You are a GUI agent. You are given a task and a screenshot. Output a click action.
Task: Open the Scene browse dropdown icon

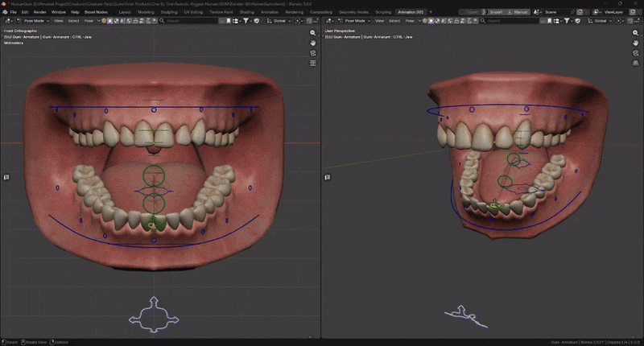coord(537,12)
